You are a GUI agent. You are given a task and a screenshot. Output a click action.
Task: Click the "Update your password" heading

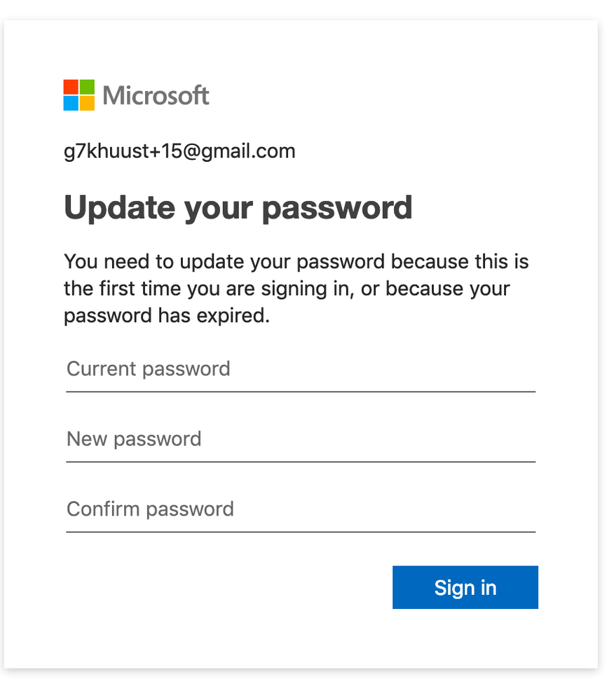(x=238, y=207)
